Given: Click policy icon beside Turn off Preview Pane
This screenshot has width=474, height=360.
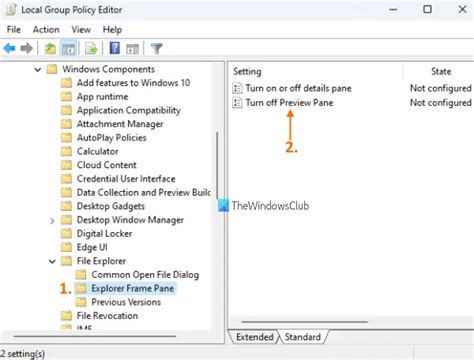Looking at the screenshot, I should 237,103.
